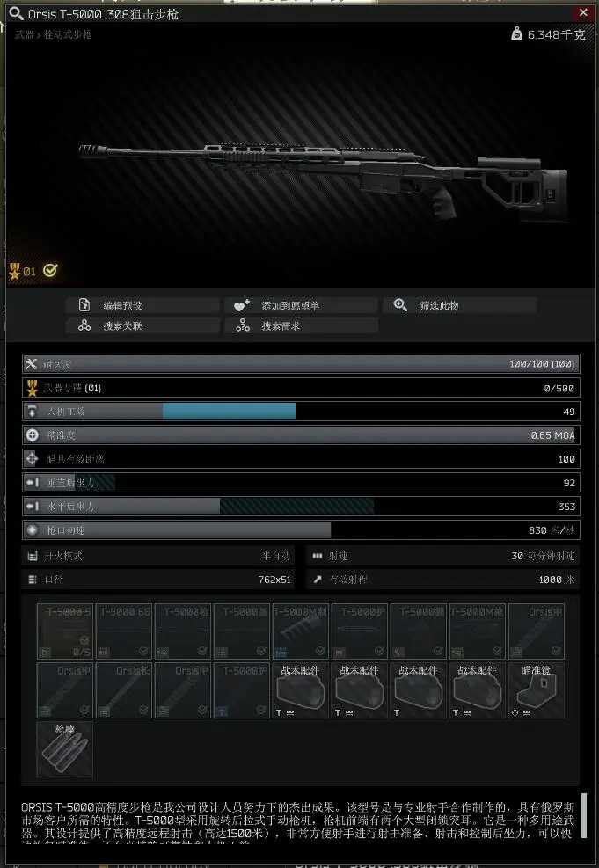The height and width of the screenshot is (868, 599).
Task: Select the last 战术配件 tactical slot
Action: (478, 690)
